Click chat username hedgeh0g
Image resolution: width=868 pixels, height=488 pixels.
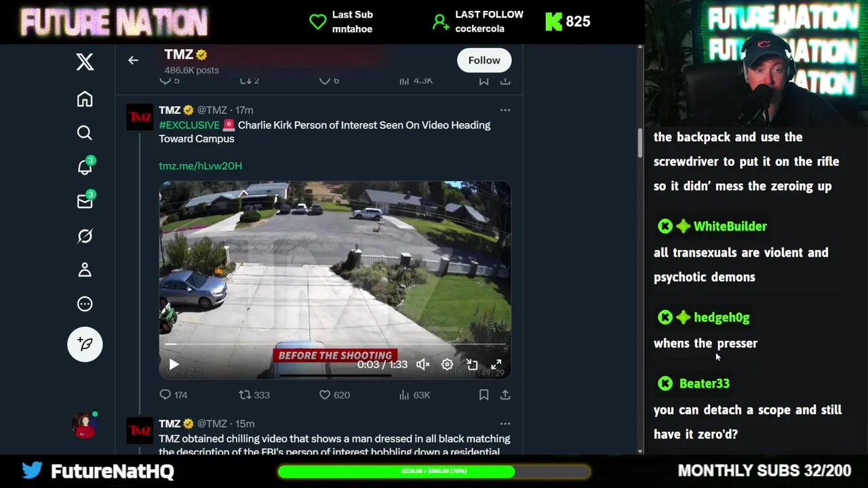click(x=722, y=317)
